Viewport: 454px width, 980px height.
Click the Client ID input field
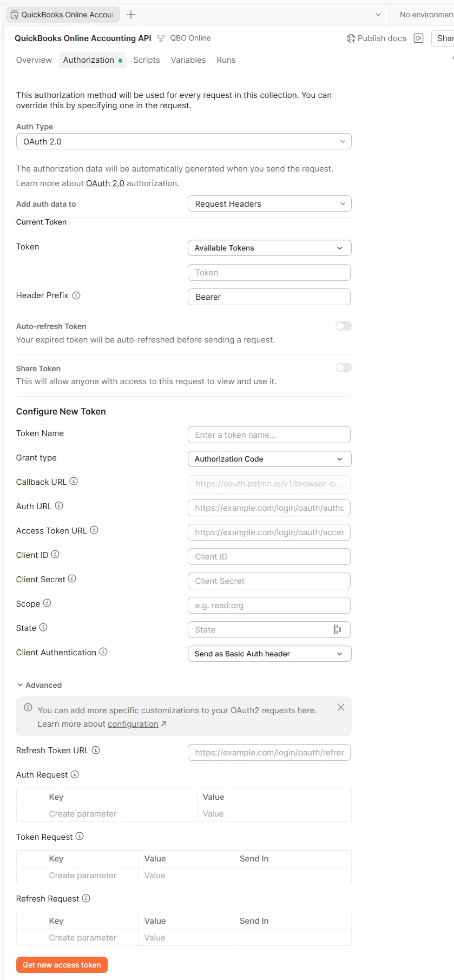coord(269,557)
